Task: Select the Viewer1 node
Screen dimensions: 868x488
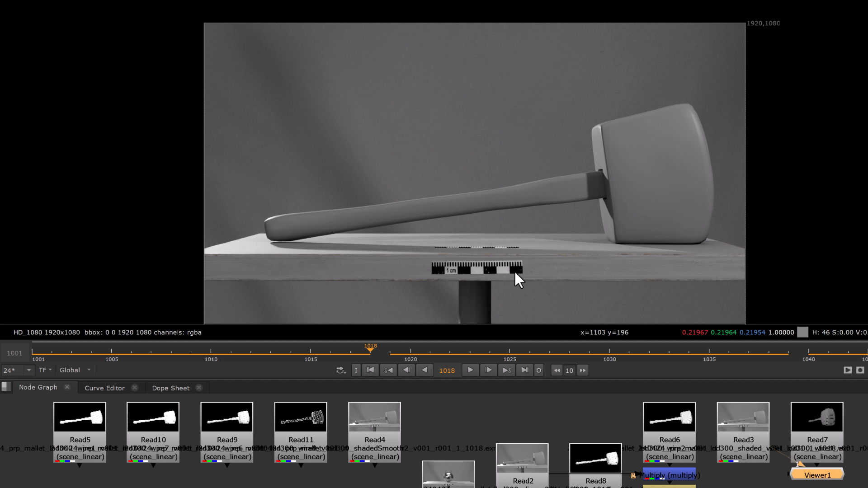Action: pyautogui.click(x=817, y=475)
